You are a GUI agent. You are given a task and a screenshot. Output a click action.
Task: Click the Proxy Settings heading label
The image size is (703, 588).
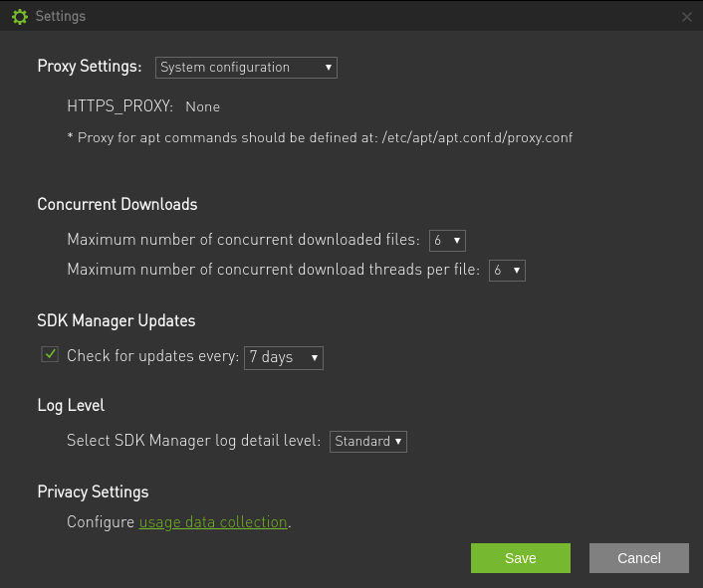point(90,67)
